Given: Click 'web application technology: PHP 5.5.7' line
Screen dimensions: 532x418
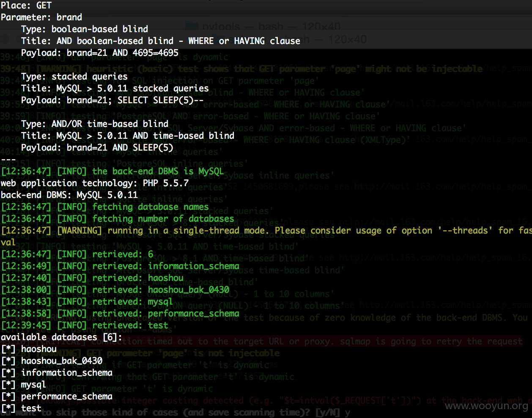Looking at the screenshot, I should (95, 183).
